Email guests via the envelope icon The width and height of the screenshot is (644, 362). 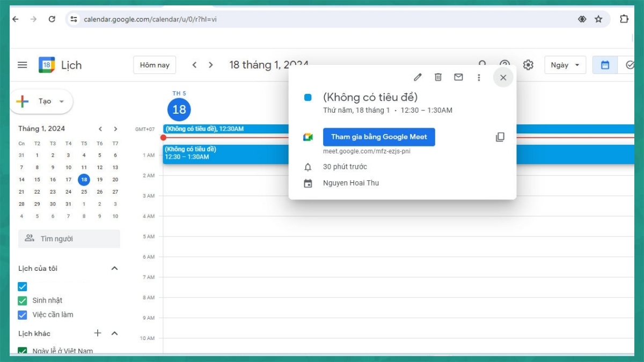pos(458,77)
